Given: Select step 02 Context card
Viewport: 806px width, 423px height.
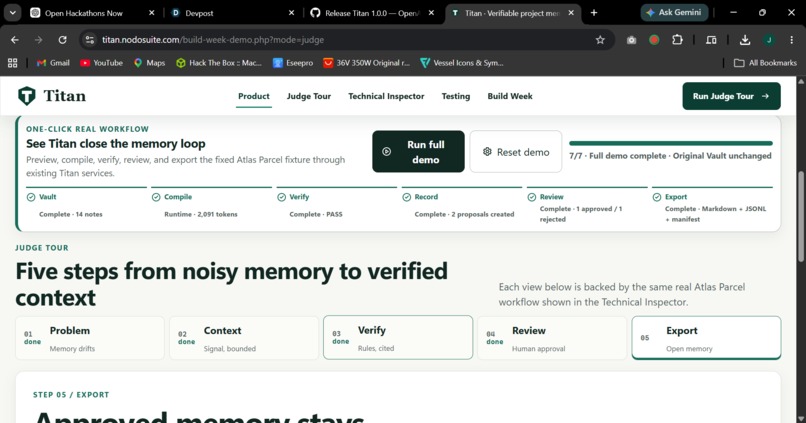Looking at the screenshot, I should pos(244,338).
